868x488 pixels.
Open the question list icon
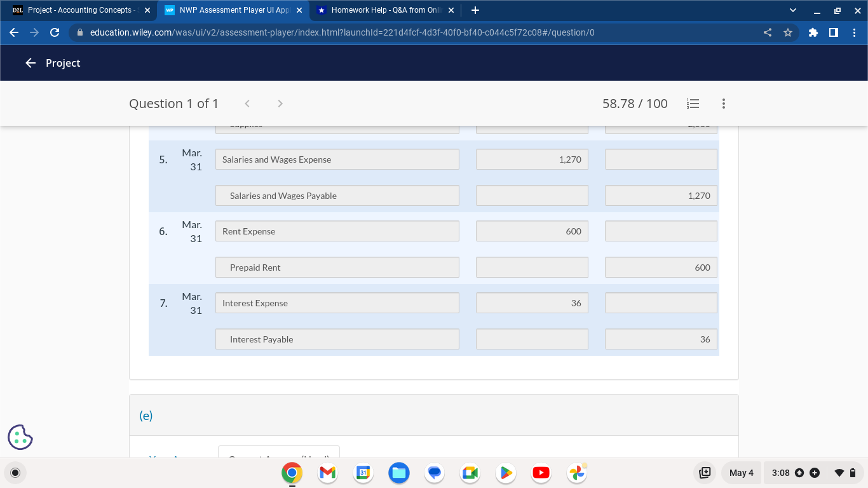pos(693,104)
